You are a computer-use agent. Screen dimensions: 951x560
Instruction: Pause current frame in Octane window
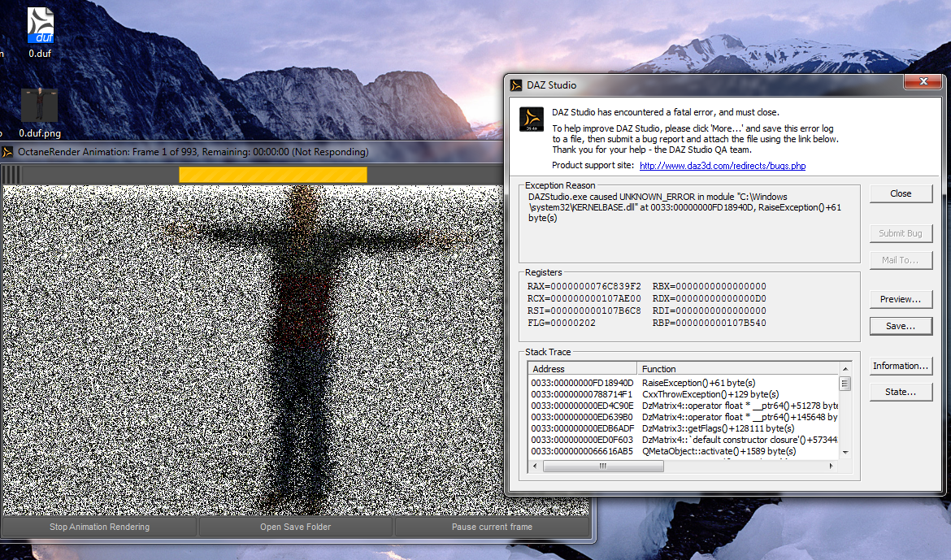[492, 527]
